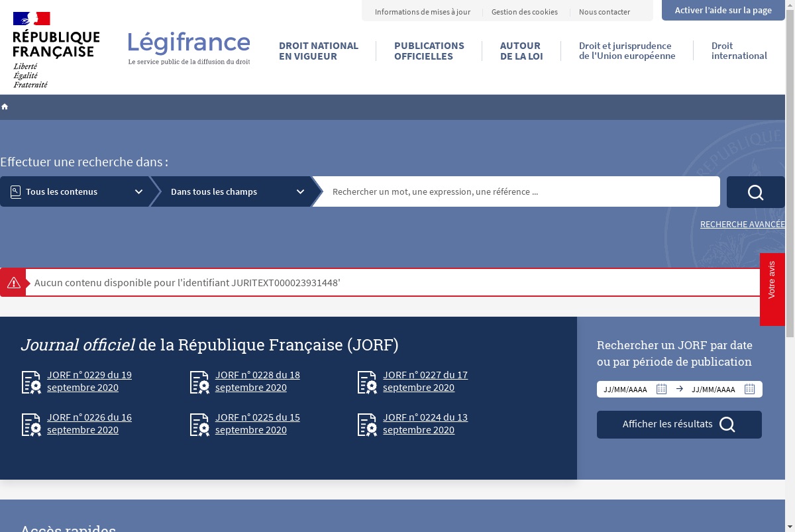This screenshot has width=795, height=532.
Task: Open JORF n° 0227 du 17 septembre 2020
Action: pos(425,381)
